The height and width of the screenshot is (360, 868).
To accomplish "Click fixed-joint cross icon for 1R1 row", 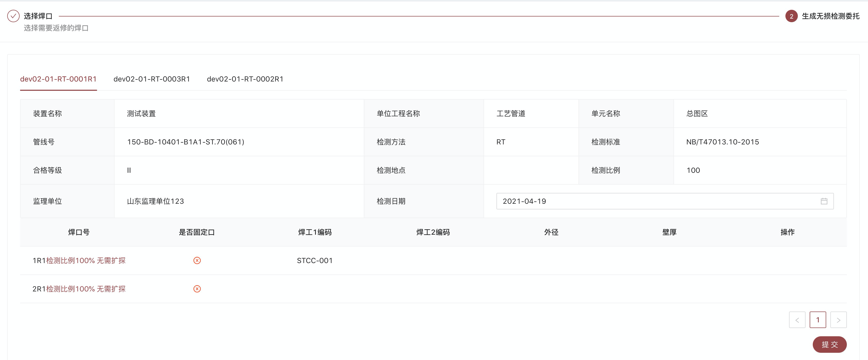I will coord(197,260).
